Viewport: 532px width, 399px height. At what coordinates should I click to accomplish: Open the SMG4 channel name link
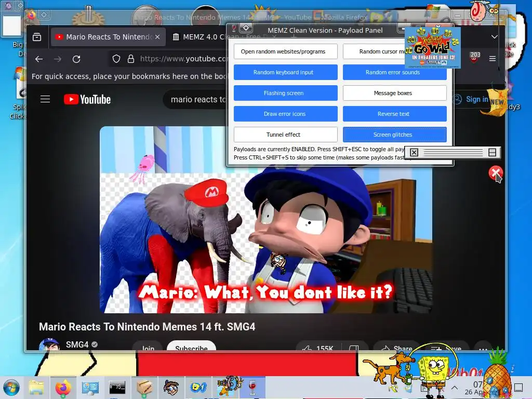tap(77, 344)
